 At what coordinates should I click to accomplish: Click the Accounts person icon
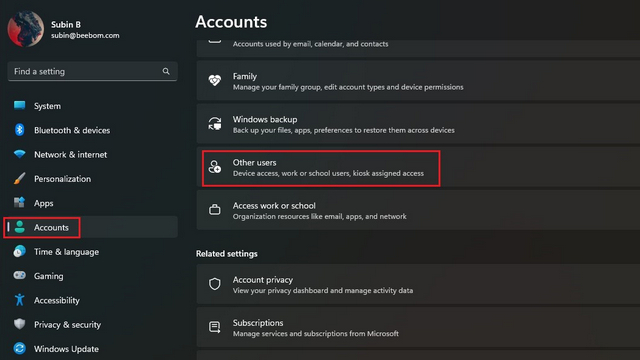[x=19, y=227]
